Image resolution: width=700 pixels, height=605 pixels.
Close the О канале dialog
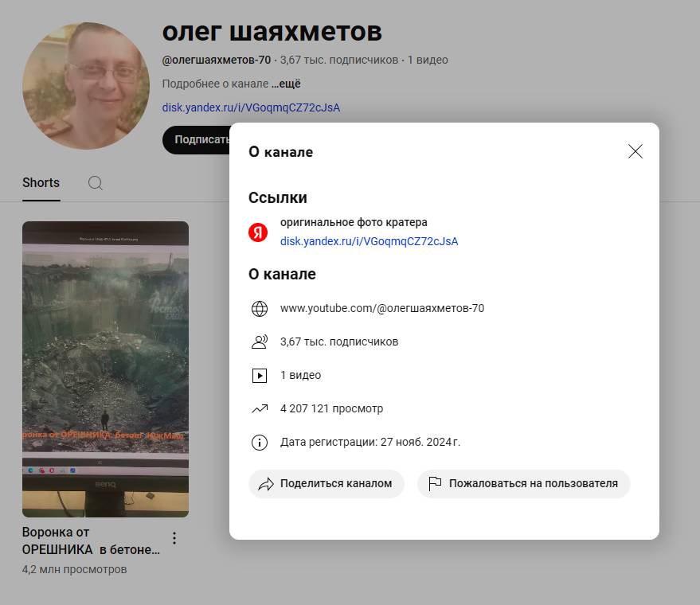tap(635, 151)
